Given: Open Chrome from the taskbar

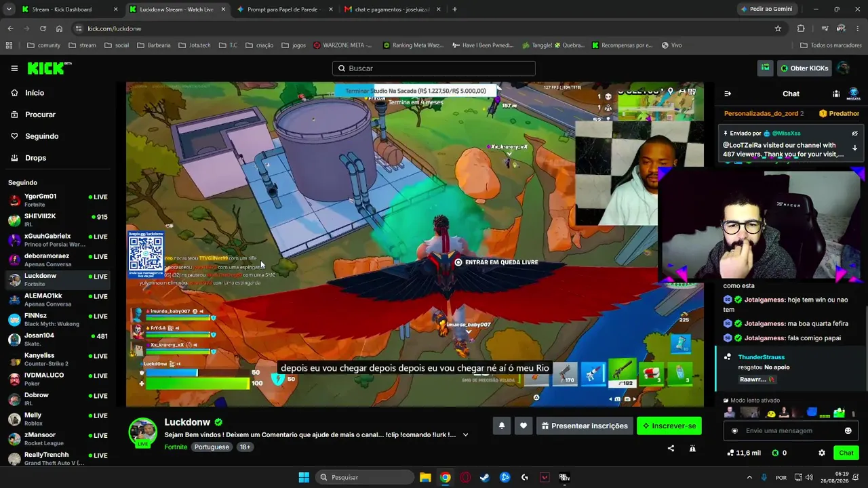Looking at the screenshot, I should (445, 477).
